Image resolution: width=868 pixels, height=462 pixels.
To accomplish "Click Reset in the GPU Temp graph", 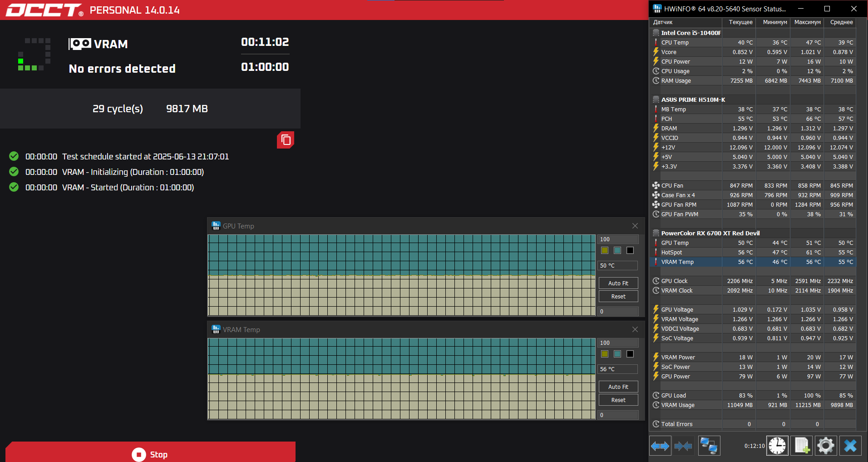I will point(618,296).
